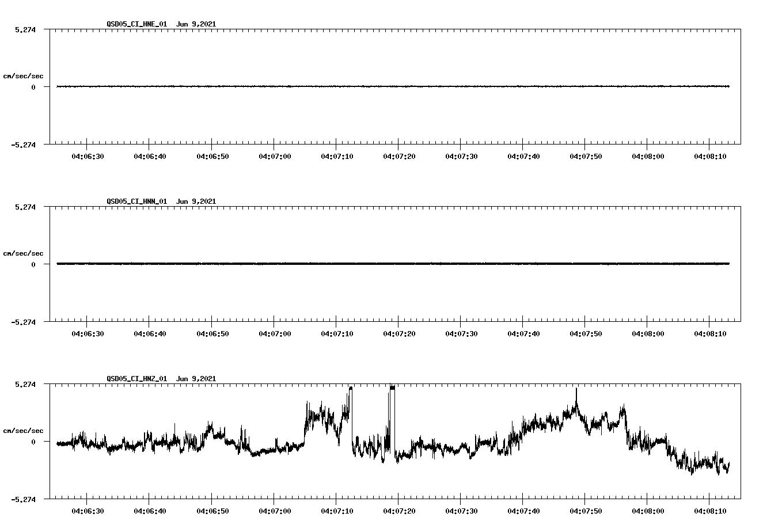Click the -5.274 lower limit of HNN chart
This screenshot has width=782, height=532.
click(x=23, y=322)
